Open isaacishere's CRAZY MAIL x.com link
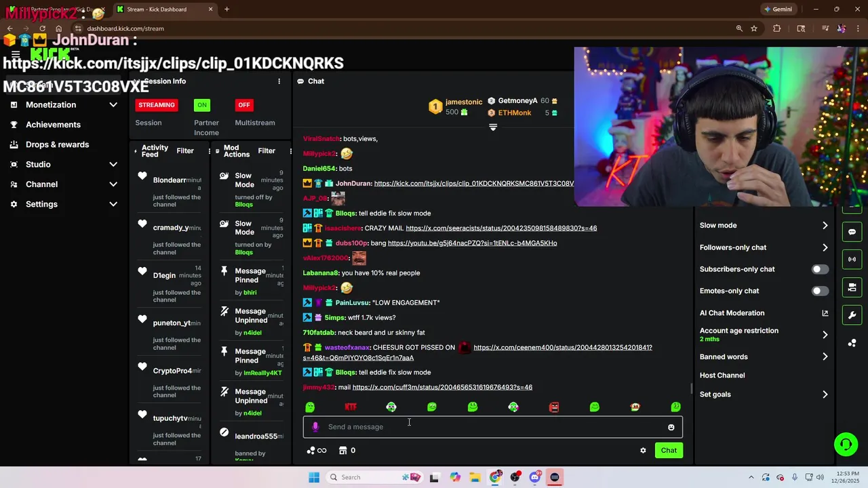The height and width of the screenshot is (488, 868). [501, 228]
